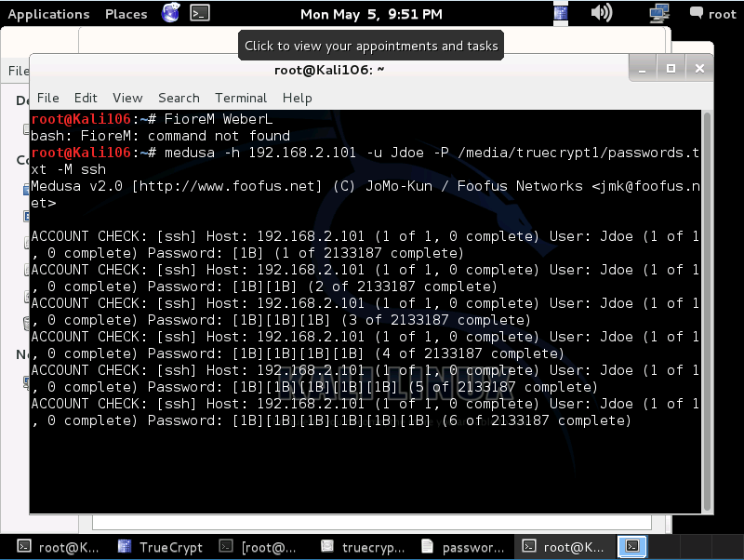Viewport: 744px width, 560px height.
Task: Open the terminal File menu
Action: tap(48, 98)
